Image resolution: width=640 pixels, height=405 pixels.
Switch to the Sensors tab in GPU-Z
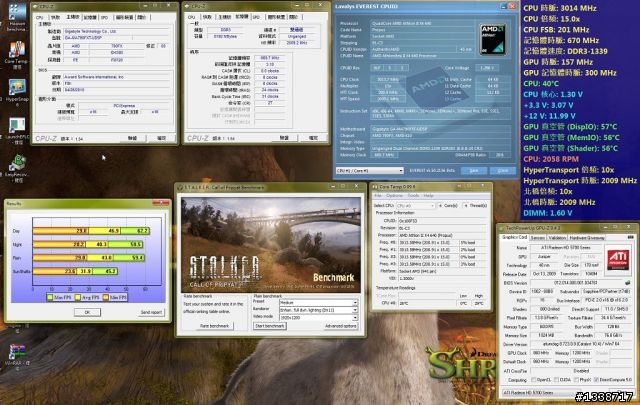click(x=538, y=238)
